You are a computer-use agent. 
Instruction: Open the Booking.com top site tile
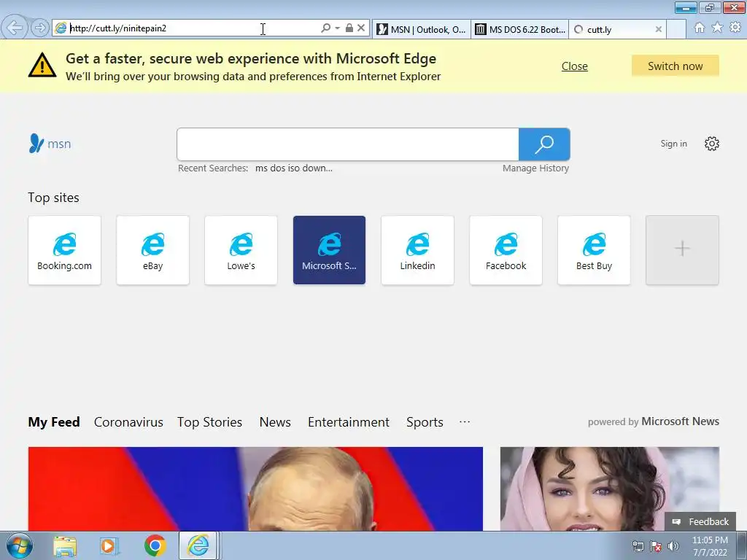tap(64, 250)
